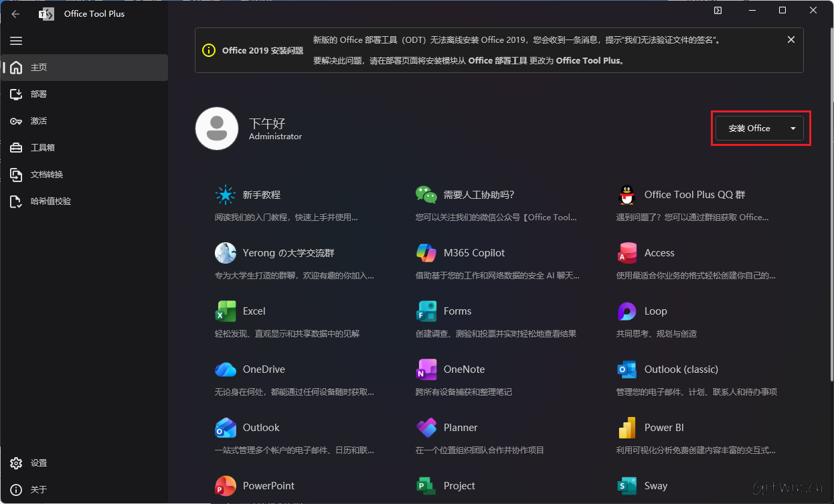Open the 哈希值校验 sidebar page
The width and height of the screenshot is (834, 504).
pos(84,201)
